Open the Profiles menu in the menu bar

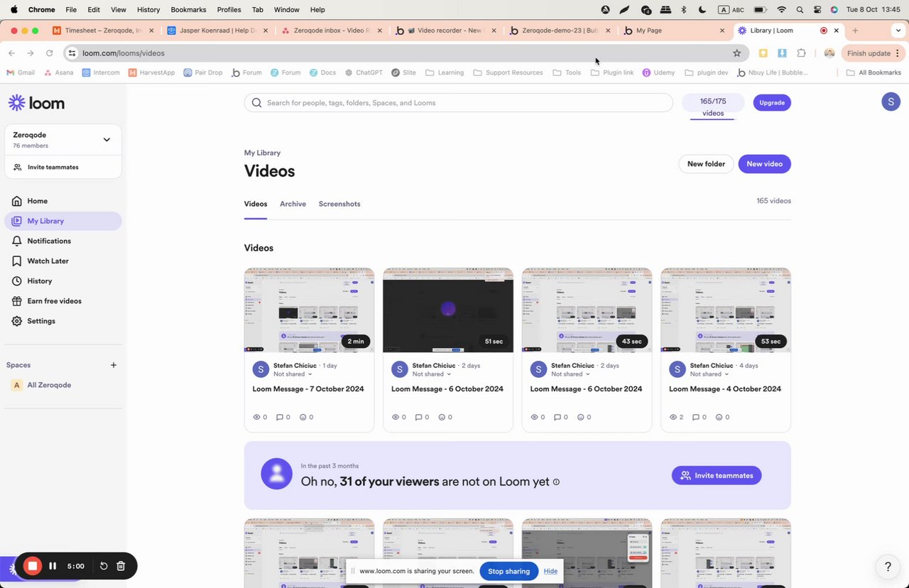coord(229,10)
